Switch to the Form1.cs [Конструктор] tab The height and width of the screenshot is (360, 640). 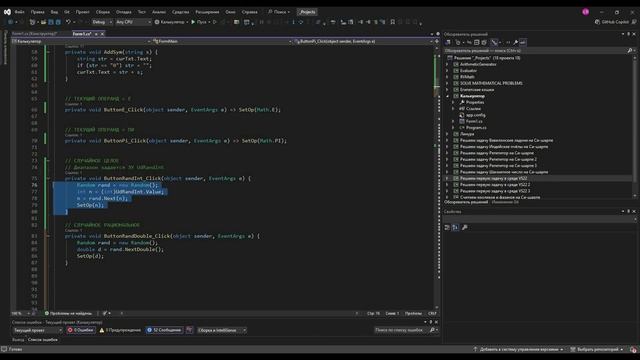click(34, 34)
